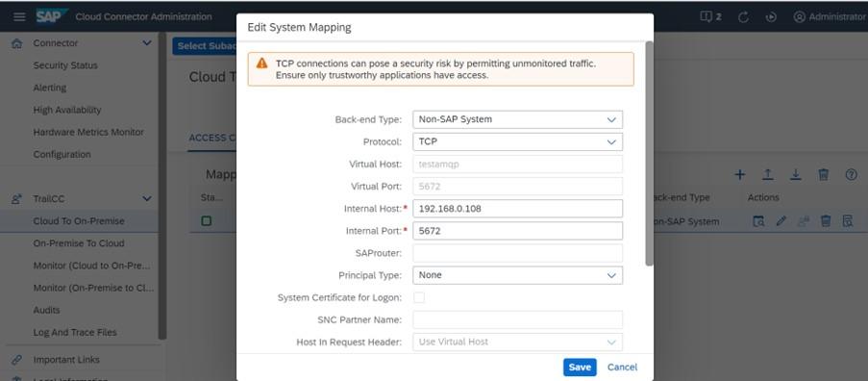This screenshot has height=381, width=868.
Task: Click the export upload arrow icon
Action: [x=768, y=175]
